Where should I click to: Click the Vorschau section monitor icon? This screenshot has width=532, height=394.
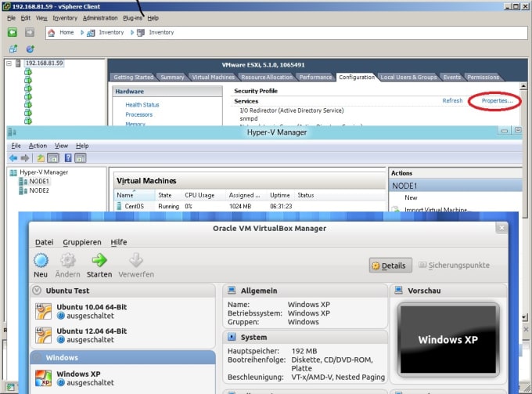(x=399, y=291)
